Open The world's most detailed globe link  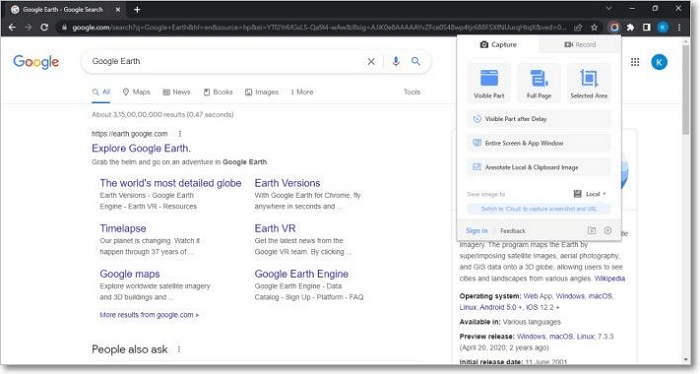pos(171,183)
